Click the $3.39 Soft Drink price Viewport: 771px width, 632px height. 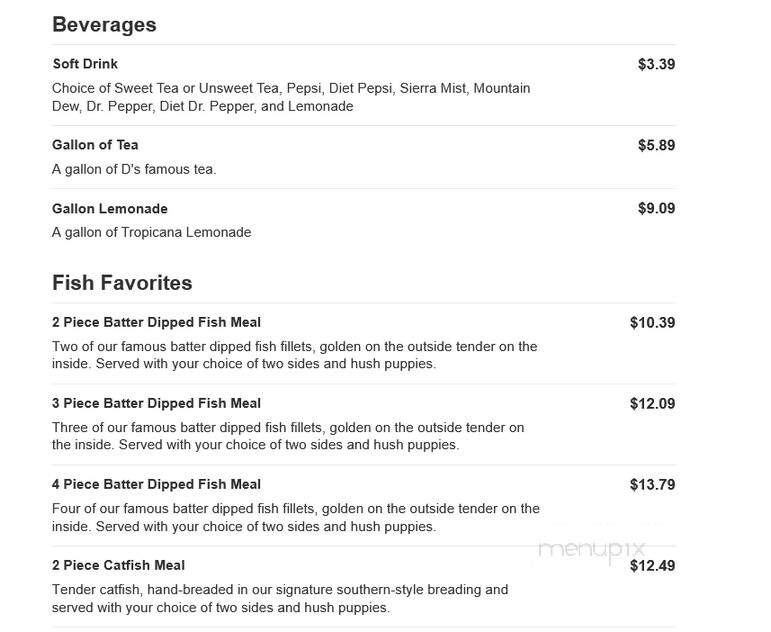[x=656, y=64]
